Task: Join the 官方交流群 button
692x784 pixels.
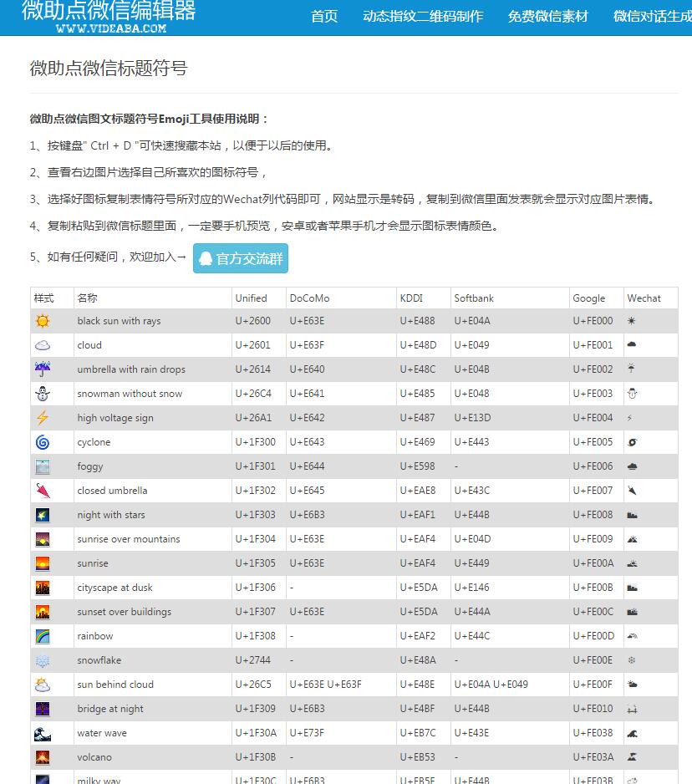Action: [x=241, y=258]
